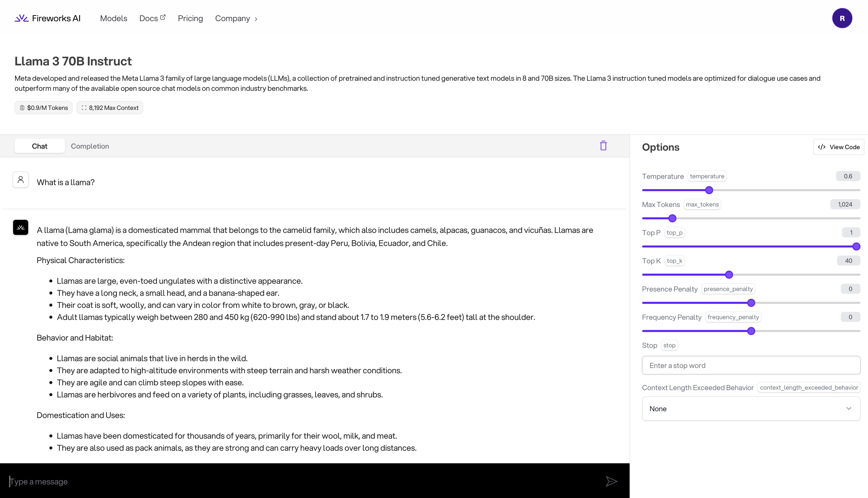This screenshot has height=498, width=868.
Task: Click the View Code button
Action: [839, 147]
